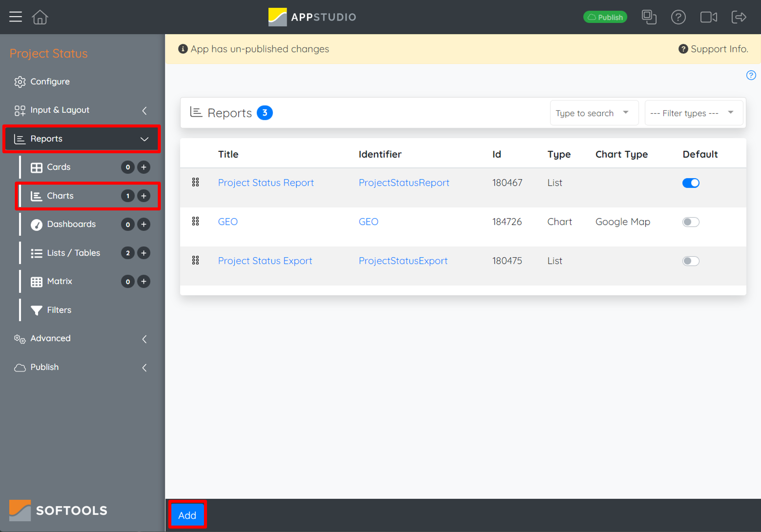761x532 pixels.
Task: Open the Type to search dropdown
Action: pyautogui.click(x=594, y=113)
